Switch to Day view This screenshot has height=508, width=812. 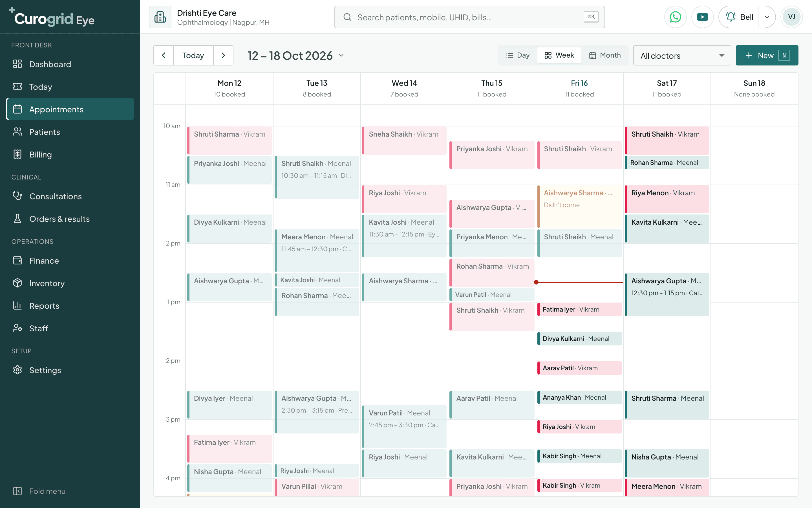tap(518, 55)
